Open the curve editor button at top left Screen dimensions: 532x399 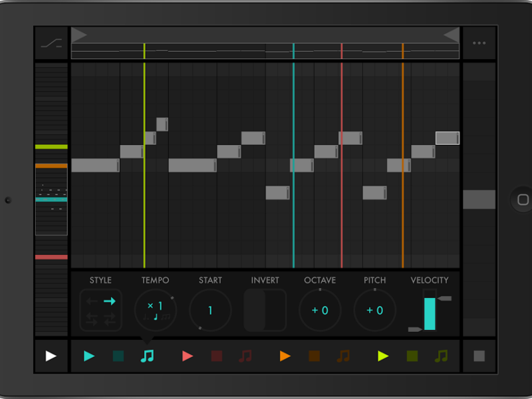[51, 43]
